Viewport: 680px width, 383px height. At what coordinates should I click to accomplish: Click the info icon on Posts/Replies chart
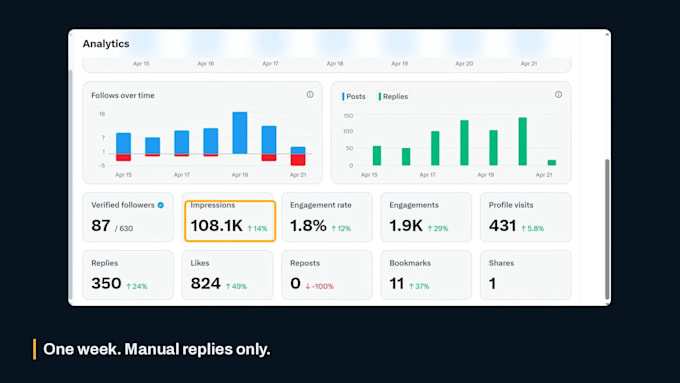(x=558, y=94)
